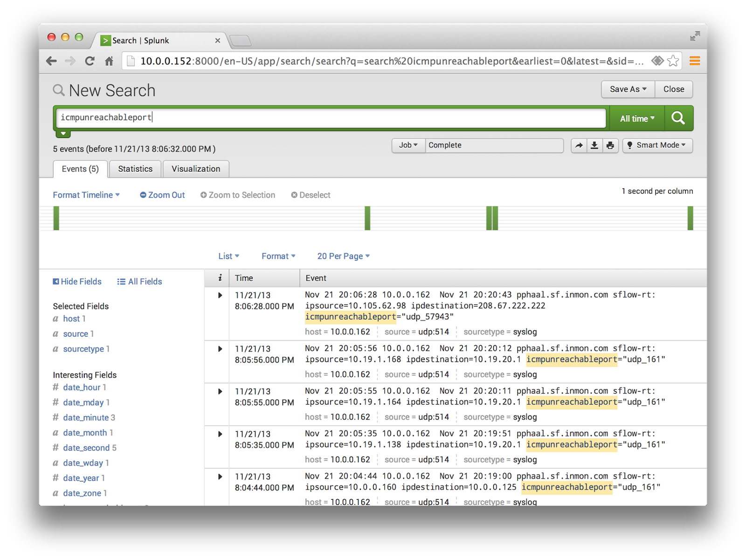The height and width of the screenshot is (560, 746).
Task: Select the first green timeline bar
Action: (x=56, y=218)
